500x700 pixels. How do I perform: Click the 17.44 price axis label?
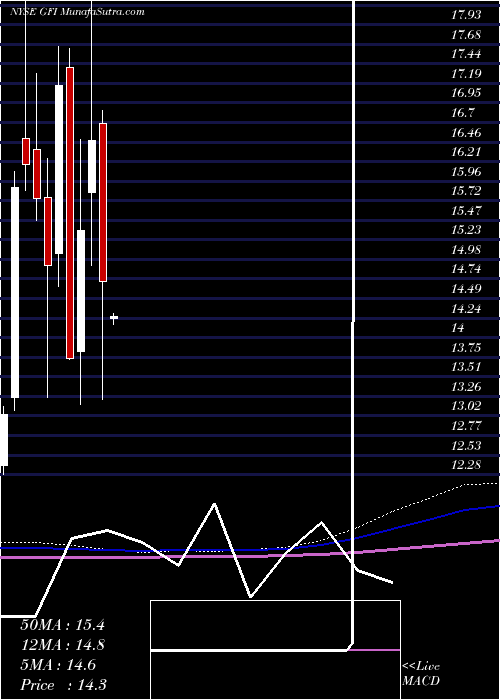point(467,54)
